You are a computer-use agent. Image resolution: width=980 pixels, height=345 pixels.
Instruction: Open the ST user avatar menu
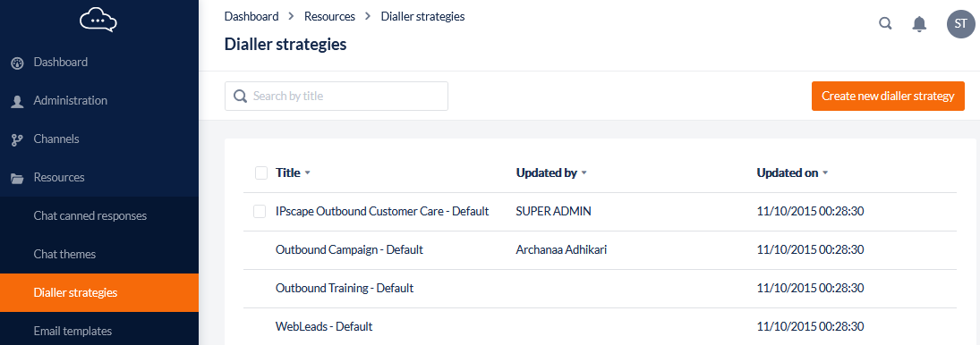pos(960,24)
